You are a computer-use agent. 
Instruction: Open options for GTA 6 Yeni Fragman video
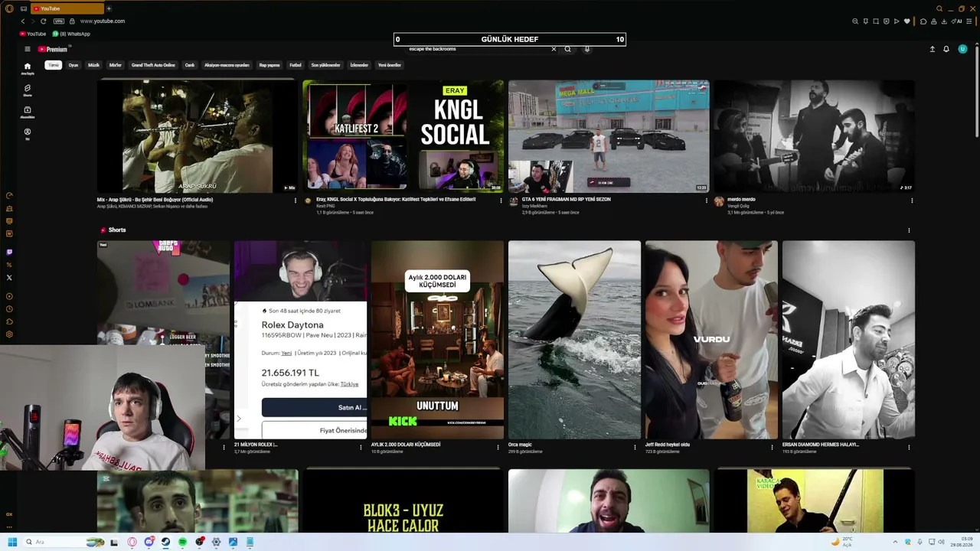click(x=707, y=201)
